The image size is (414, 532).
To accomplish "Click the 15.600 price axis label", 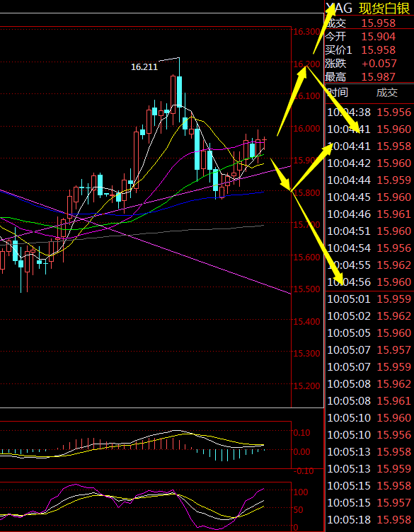I will point(306,257).
